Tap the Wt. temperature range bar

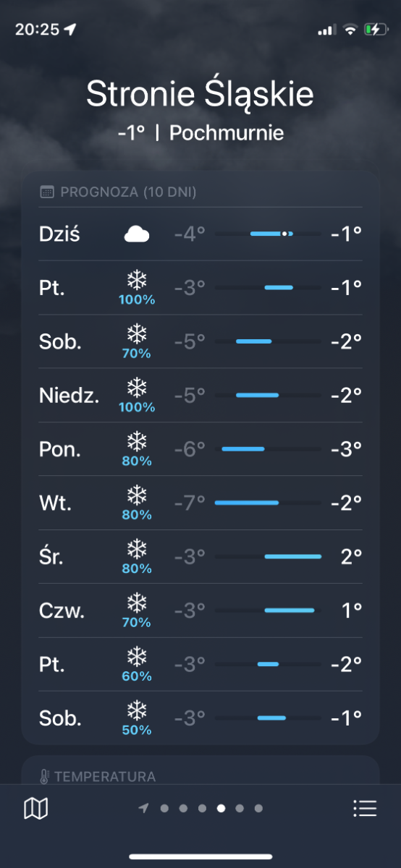268,503
